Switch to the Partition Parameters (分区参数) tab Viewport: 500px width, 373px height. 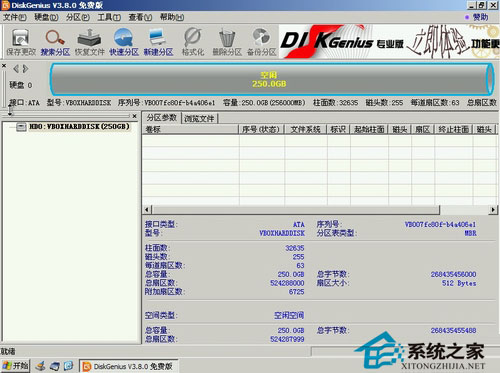point(162,118)
